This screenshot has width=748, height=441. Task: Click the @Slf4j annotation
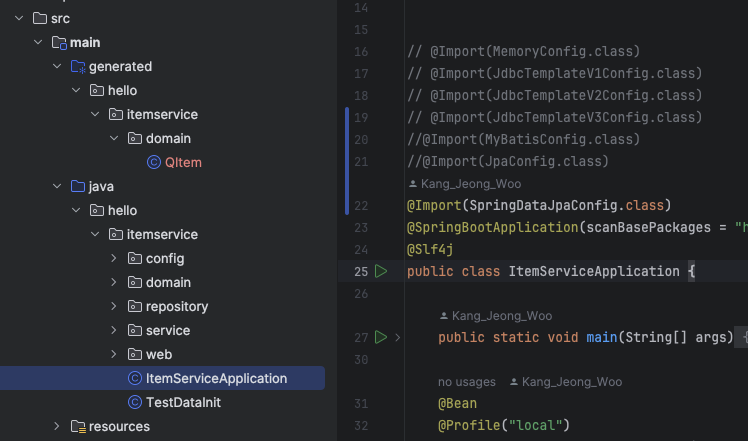point(430,249)
